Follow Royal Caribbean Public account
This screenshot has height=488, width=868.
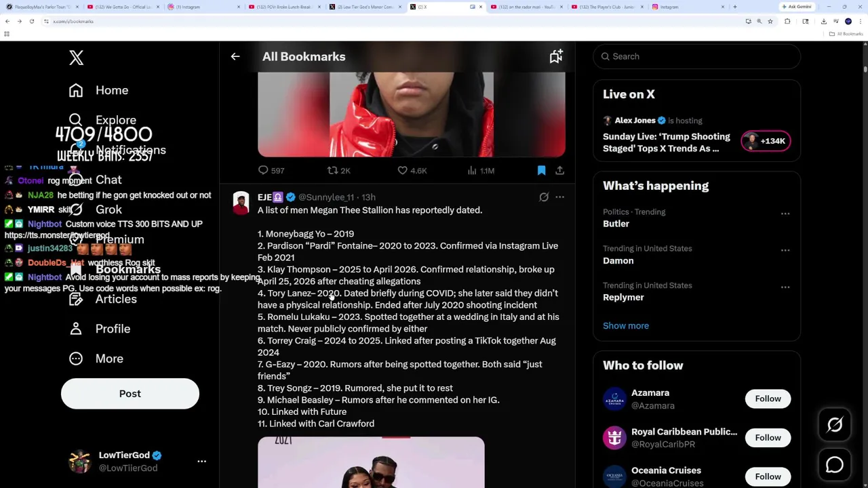[x=768, y=437]
